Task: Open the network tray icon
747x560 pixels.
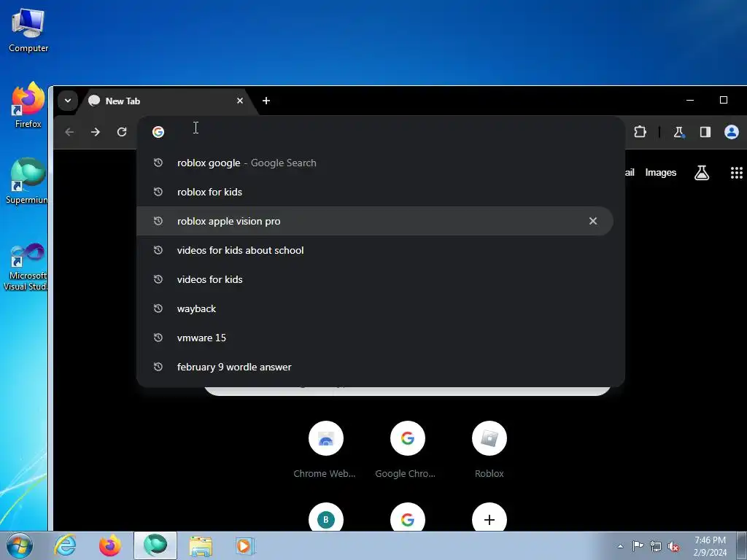Action: [656, 546]
